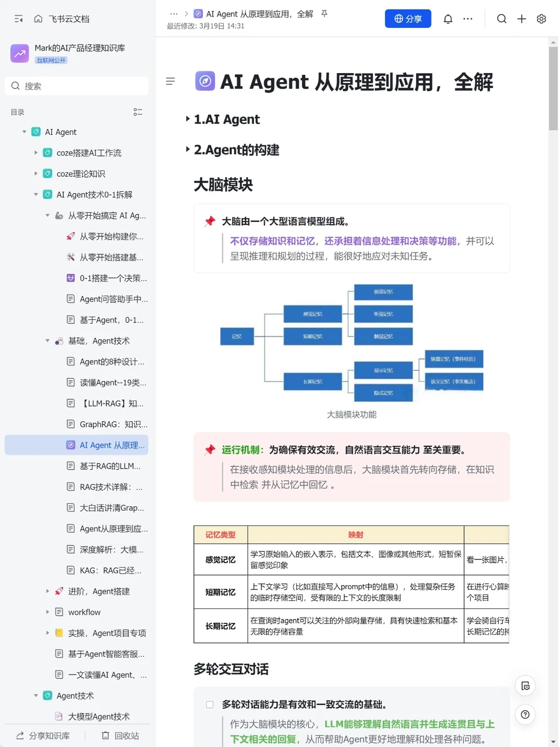560x747 pixels.
Task: Create new document with the plus icon
Action: coord(522,19)
